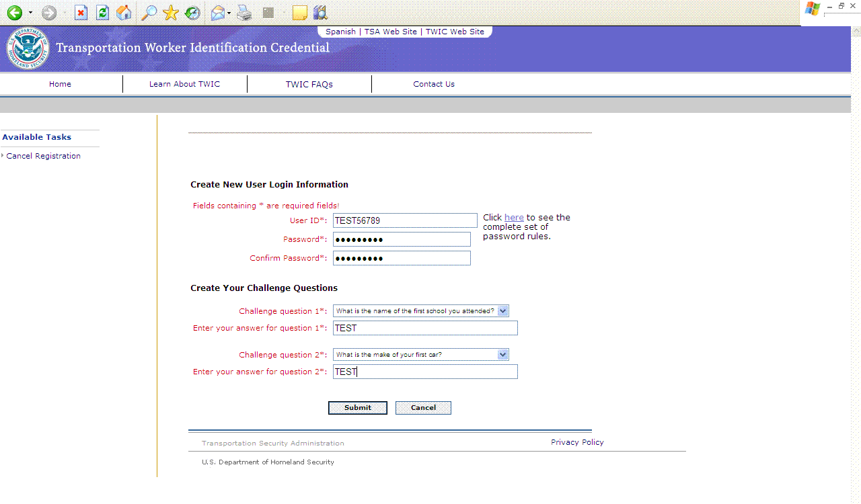The height and width of the screenshot is (504, 861).
Task: Click the 'Available Tasks' sidebar heading
Action: point(37,137)
